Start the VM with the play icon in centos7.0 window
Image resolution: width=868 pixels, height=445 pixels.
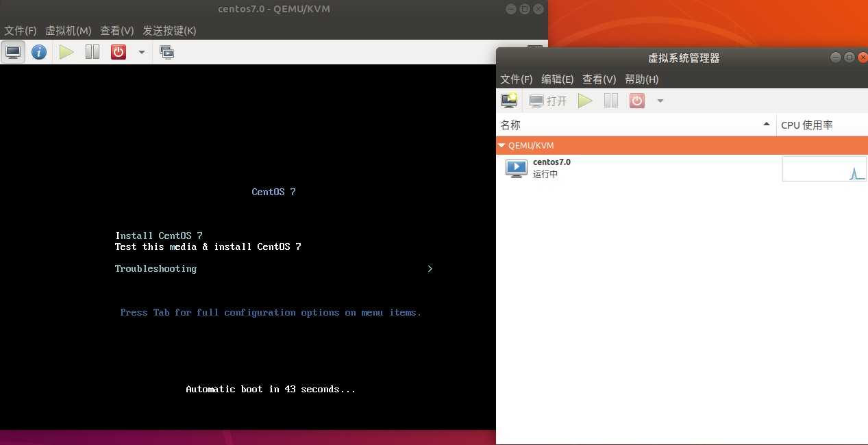(66, 52)
